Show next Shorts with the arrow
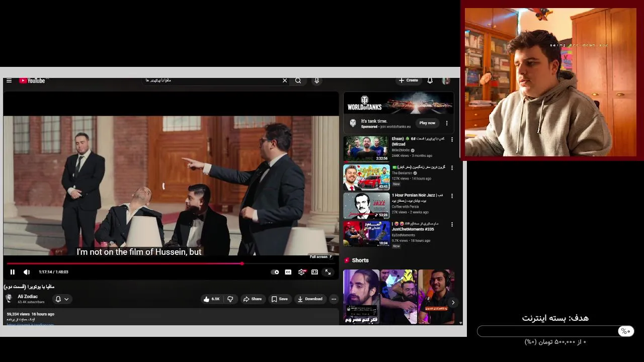 pos(453,302)
